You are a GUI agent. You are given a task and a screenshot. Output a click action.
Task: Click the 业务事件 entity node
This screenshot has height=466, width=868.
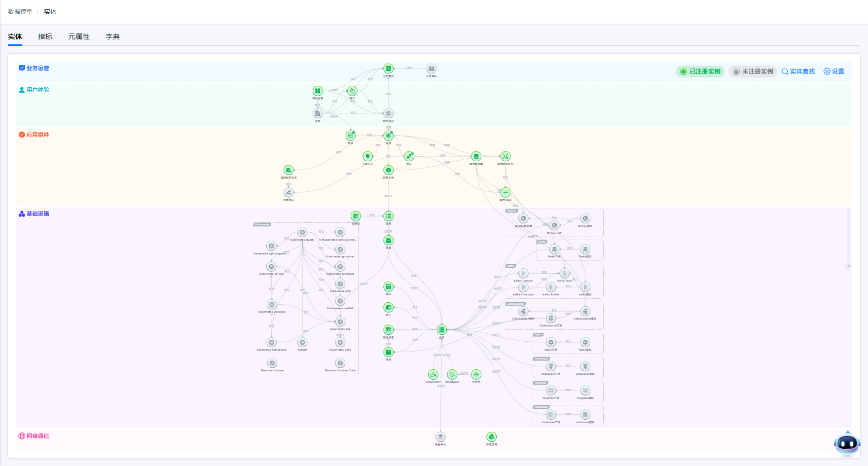388,69
